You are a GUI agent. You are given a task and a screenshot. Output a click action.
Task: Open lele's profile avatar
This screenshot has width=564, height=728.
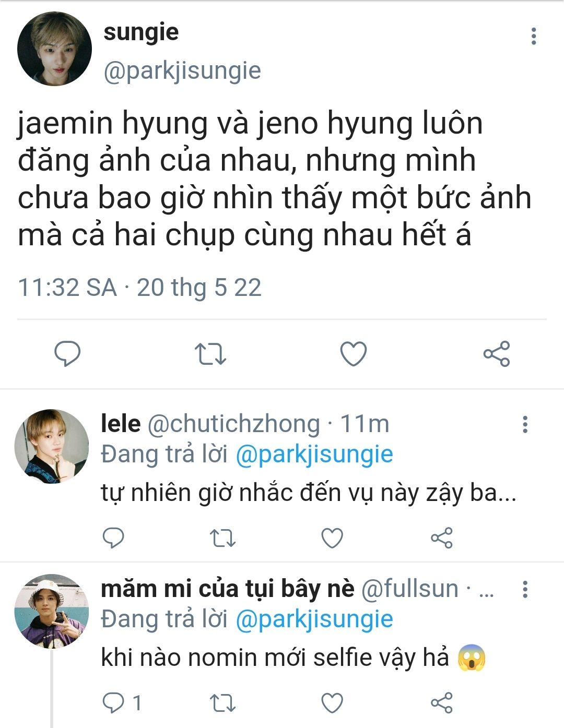click(x=51, y=446)
